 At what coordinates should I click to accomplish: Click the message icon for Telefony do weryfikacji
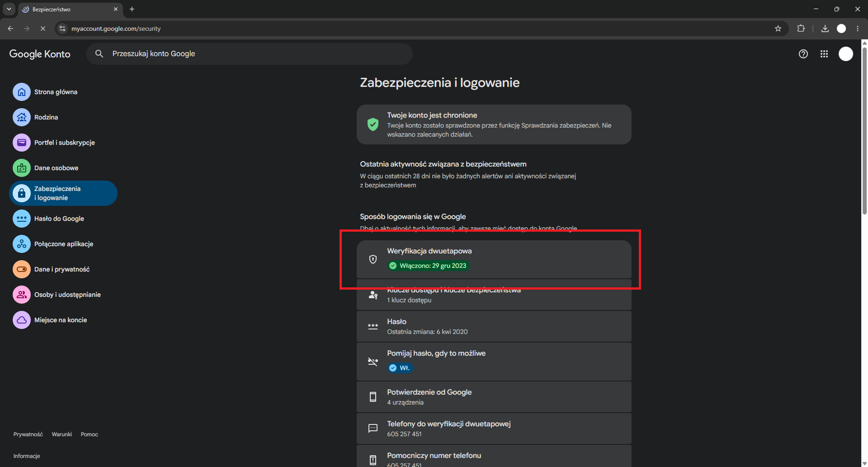pyautogui.click(x=373, y=429)
